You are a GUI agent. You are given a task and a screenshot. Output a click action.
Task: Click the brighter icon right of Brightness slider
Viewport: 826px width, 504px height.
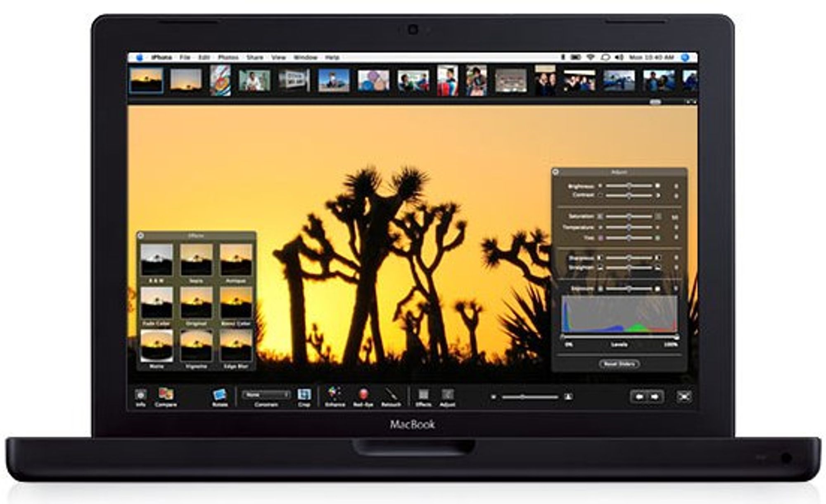(x=658, y=186)
